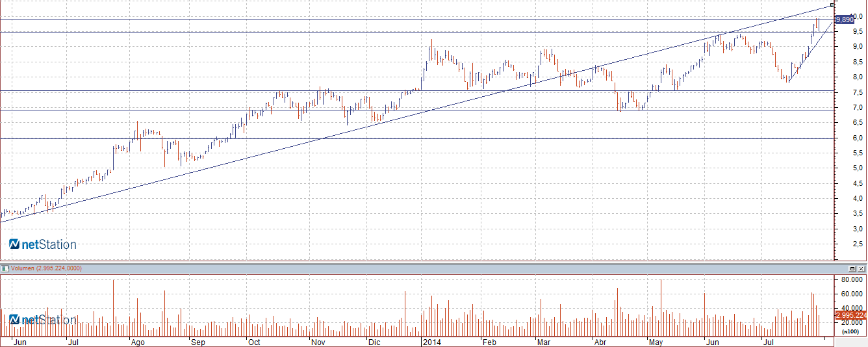Click the (x100) volume multiplier label
868x347 pixels.
[850, 331]
